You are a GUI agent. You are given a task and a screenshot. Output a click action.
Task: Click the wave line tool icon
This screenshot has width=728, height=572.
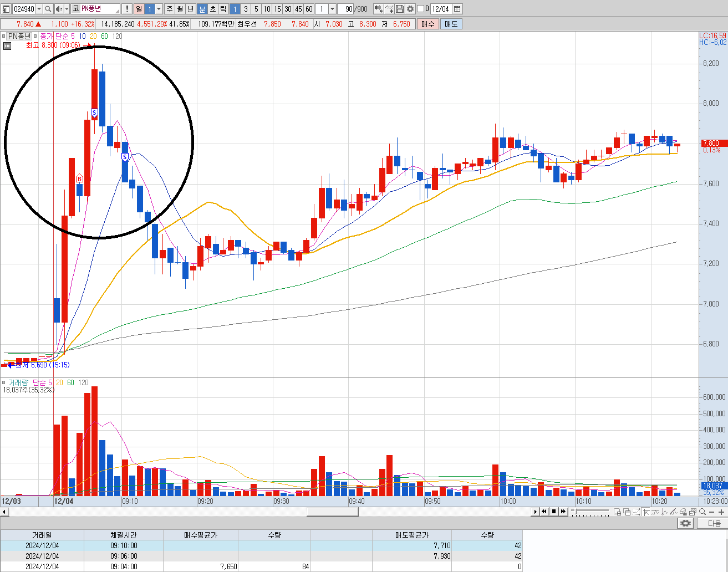point(655,512)
